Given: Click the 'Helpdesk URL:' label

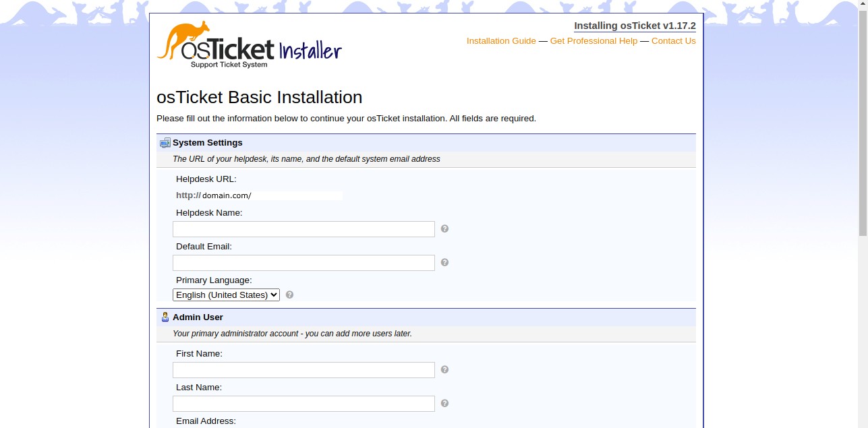Looking at the screenshot, I should click(x=206, y=179).
